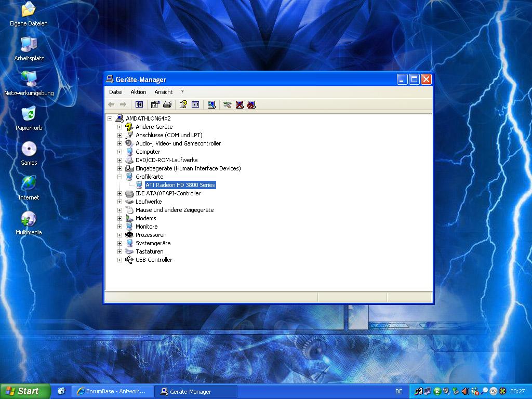Click the uninstall device toolbar icon (red X)
The image size is (532, 399).
click(x=240, y=105)
